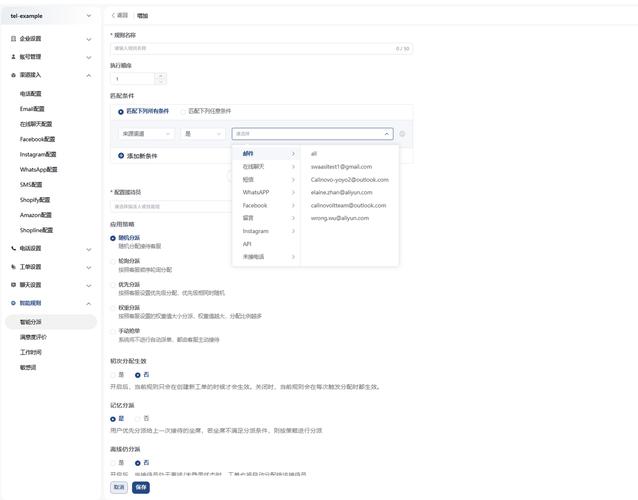Set 离线仍分派 to 是

coord(113,463)
